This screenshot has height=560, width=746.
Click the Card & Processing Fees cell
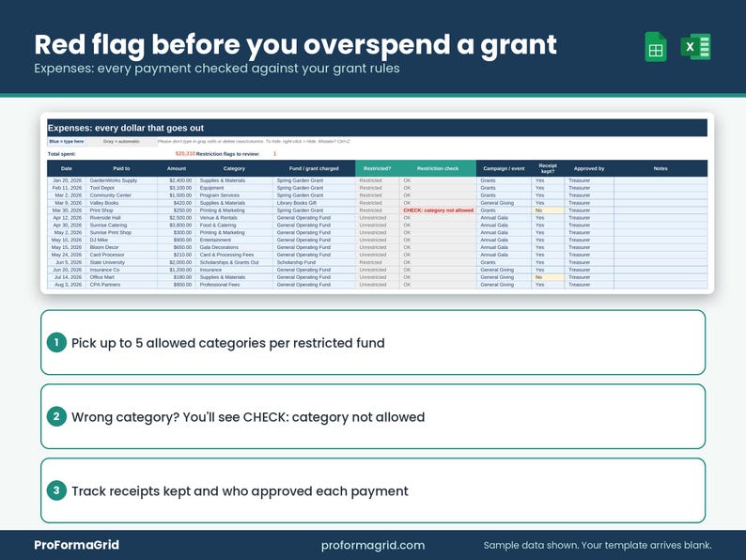(234, 255)
